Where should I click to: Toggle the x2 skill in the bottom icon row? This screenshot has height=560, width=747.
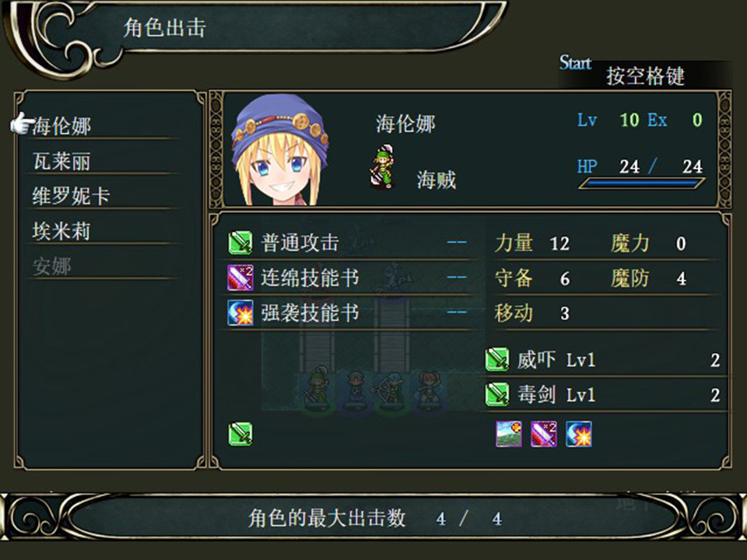(x=545, y=434)
